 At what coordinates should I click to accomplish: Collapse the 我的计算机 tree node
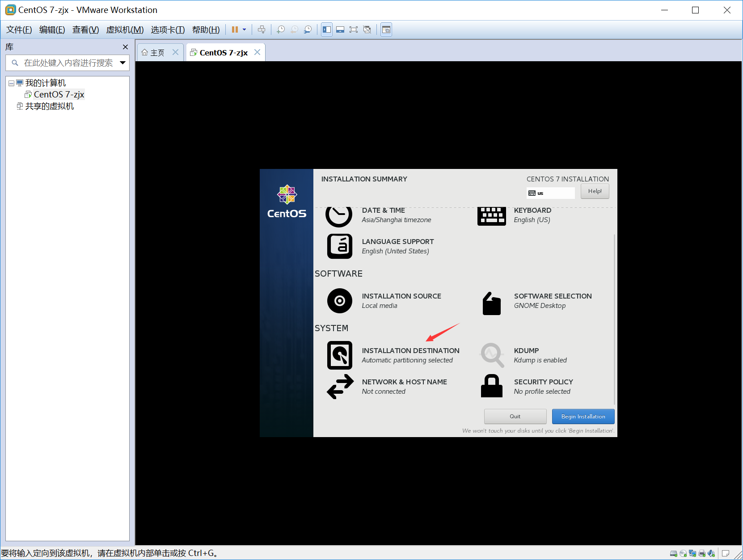[x=11, y=83]
